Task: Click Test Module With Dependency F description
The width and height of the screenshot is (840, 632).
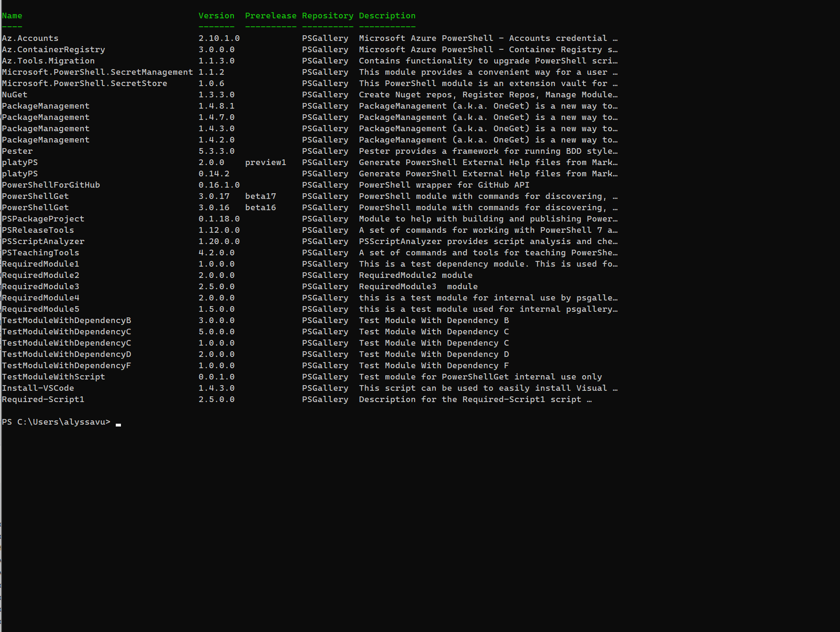Action: point(434,366)
